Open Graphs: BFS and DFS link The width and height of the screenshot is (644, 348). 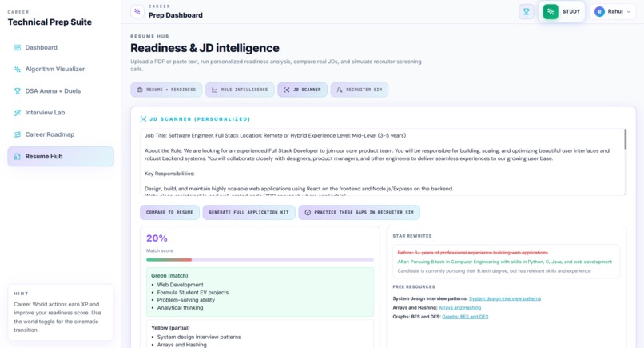click(x=465, y=317)
